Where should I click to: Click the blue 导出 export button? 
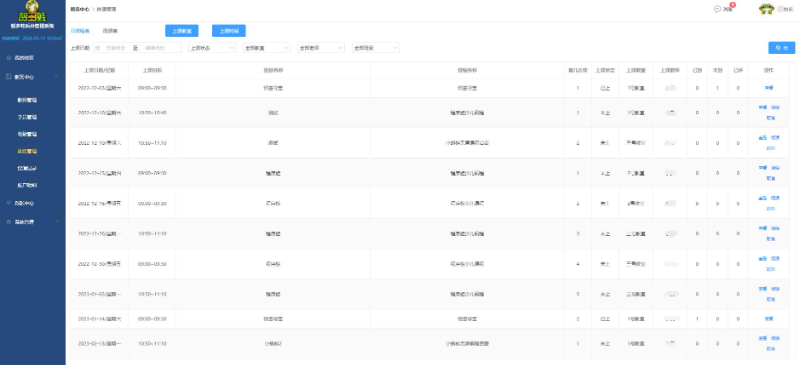[782, 48]
